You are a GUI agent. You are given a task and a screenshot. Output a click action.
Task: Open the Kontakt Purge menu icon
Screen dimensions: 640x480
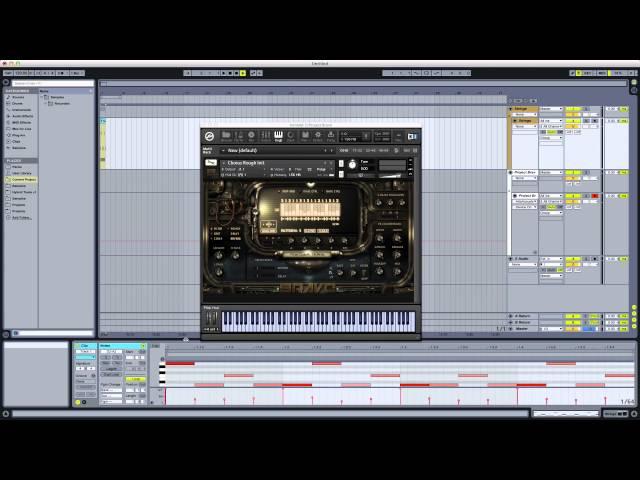(331, 136)
